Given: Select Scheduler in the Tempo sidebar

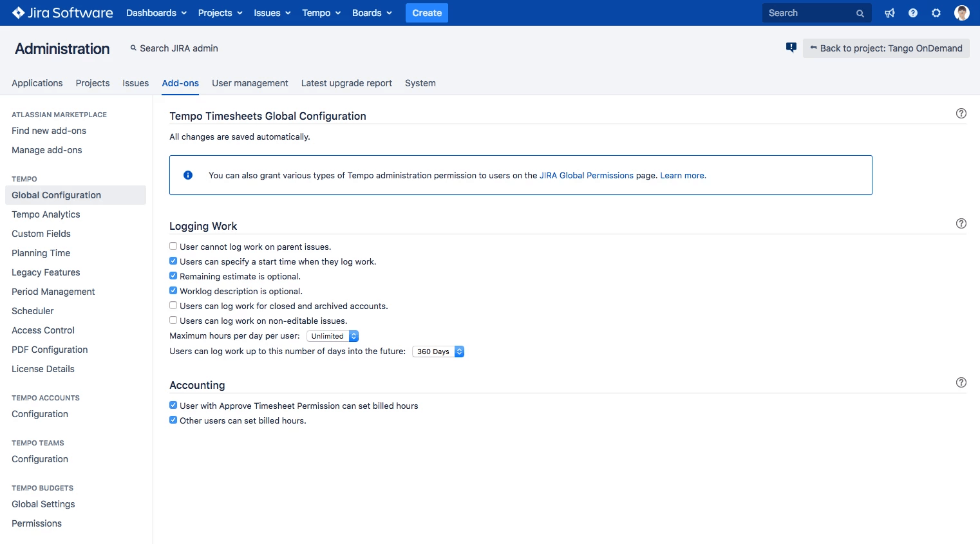Looking at the screenshot, I should (x=32, y=311).
